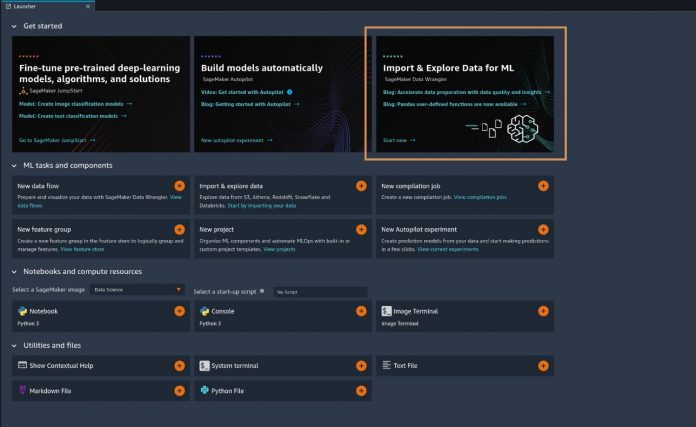Click plus icon on Markdown File
This screenshot has height=427, width=696.
[179, 391]
